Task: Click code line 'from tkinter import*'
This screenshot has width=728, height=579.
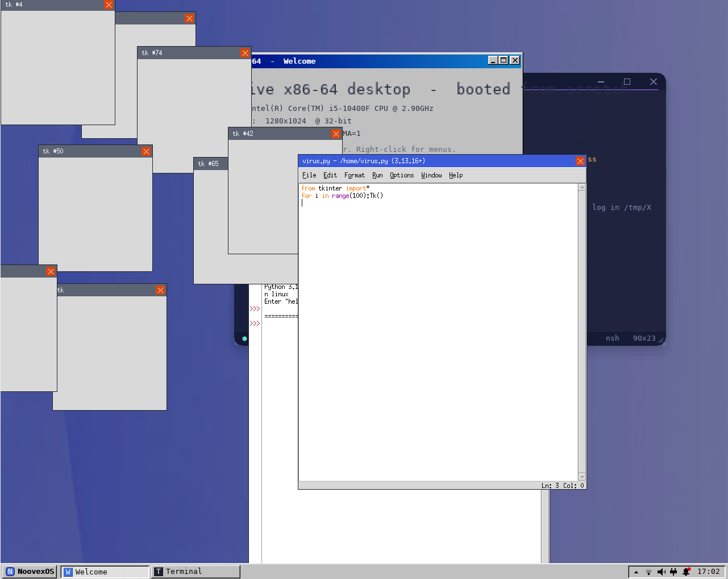Action: pyautogui.click(x=335, y=188)
